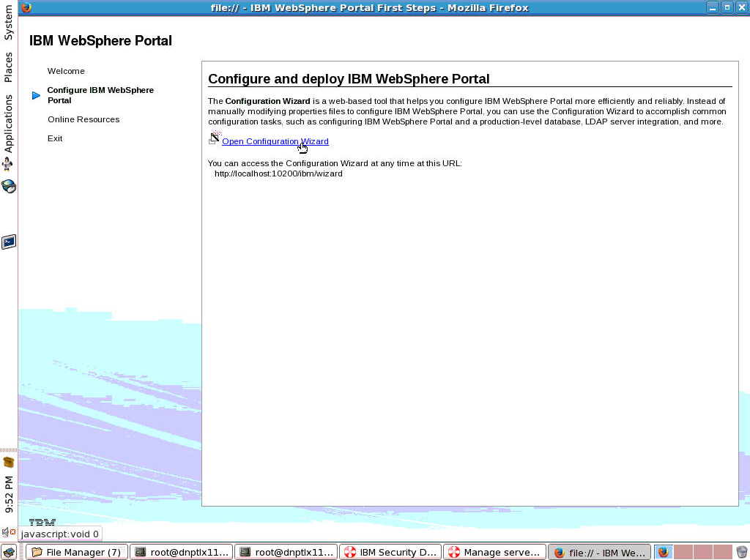
Task: Close the Firefox window
Action: [x=742, y=7]
